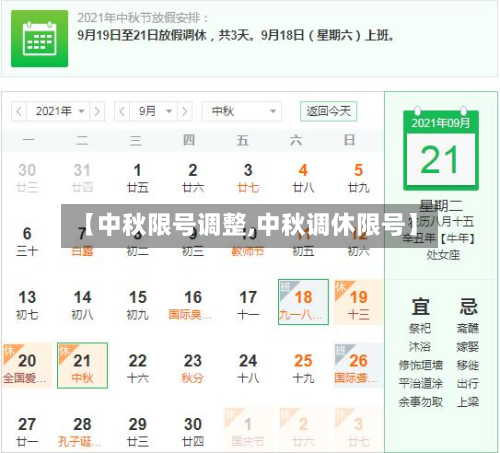The image size is (500, 453).
Task: Click the 2021年09月 card header
Action: tap(441, 123)
